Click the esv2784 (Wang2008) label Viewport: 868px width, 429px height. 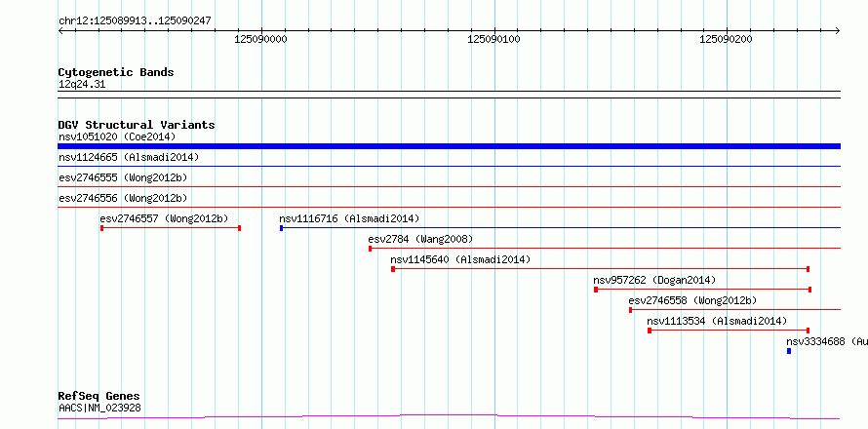(420, 239)
